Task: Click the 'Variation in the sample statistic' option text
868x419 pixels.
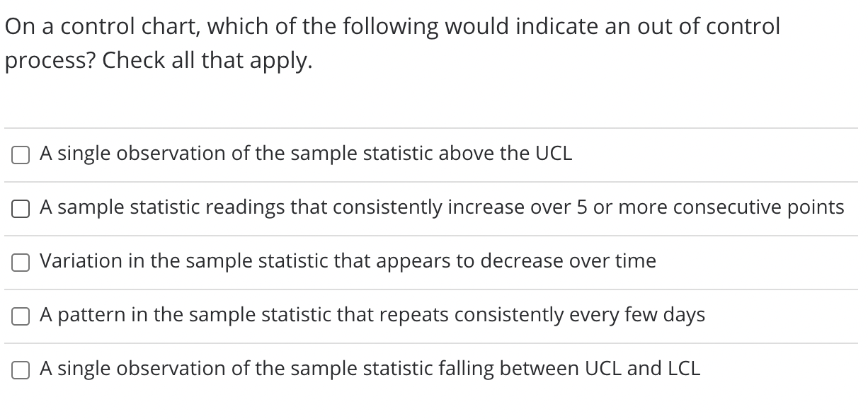Action: point(348,261)
